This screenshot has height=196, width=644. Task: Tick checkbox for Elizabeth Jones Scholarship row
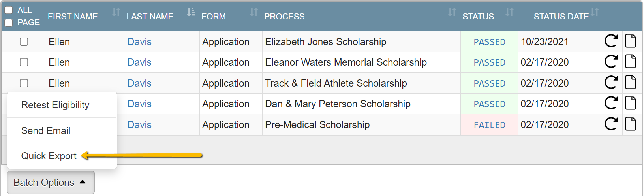coord(24,41)
